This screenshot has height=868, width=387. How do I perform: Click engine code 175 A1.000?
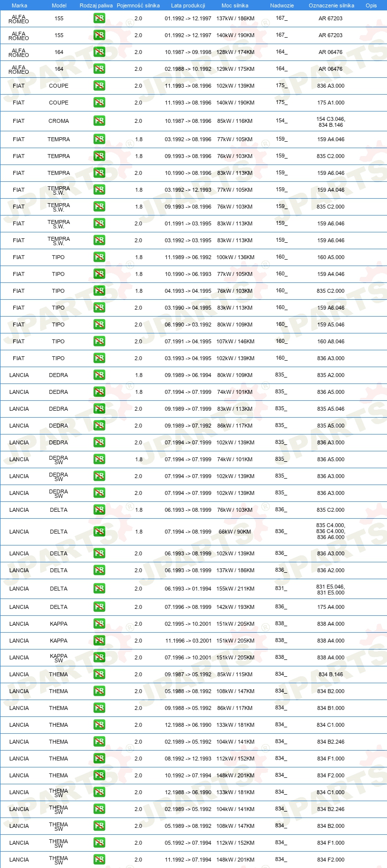pyautogui.click(x=331, y=103)
